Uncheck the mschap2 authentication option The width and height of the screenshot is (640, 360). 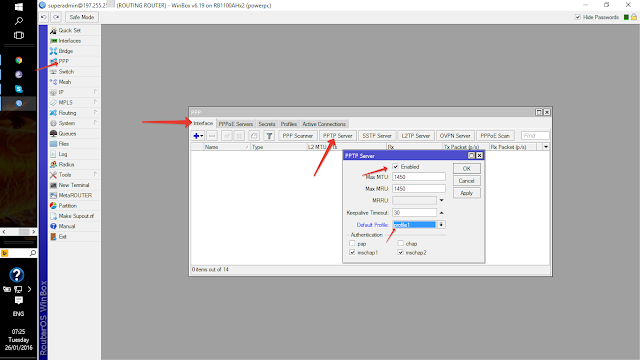click(400, 253)
